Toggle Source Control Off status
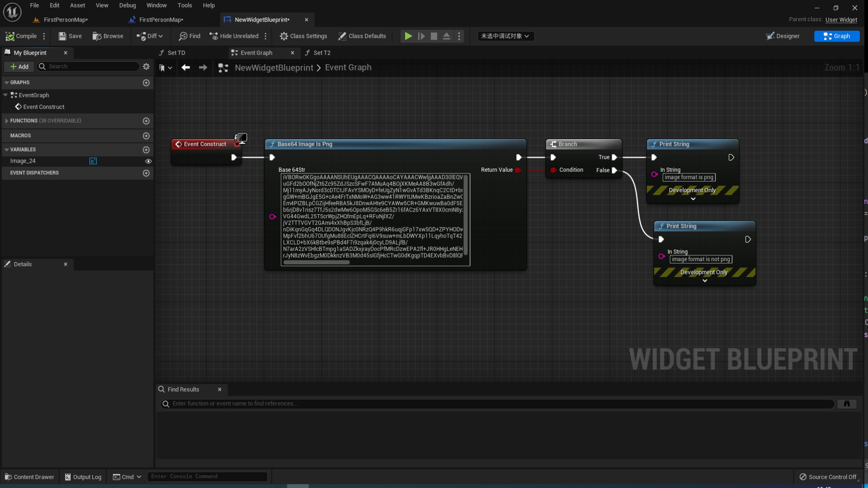This screenshot has height=488, width=868. [828, 477]
